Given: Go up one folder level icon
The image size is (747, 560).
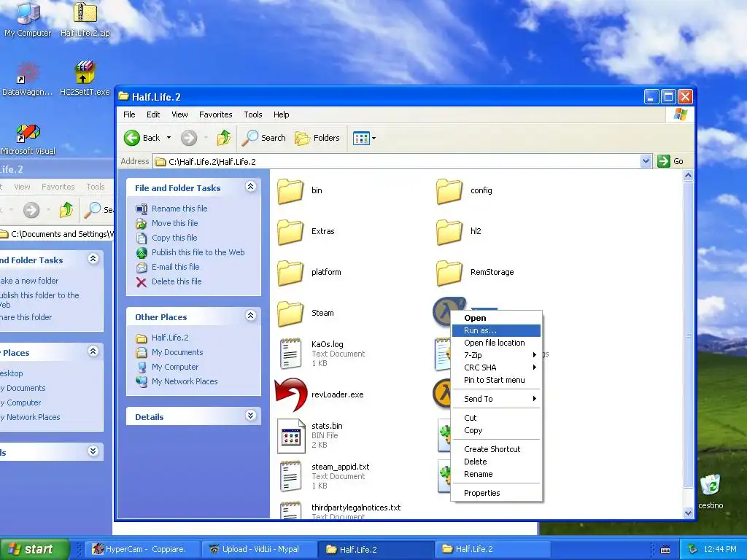Looking at the screenshot, I should [x=224, y=138].
